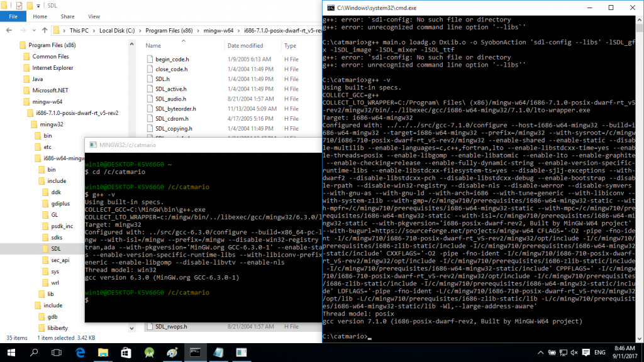Select SDL_cdrom.h file
The height and width of the screenshot is (362, 644).
pyautogui.click(x=172, y=118)
